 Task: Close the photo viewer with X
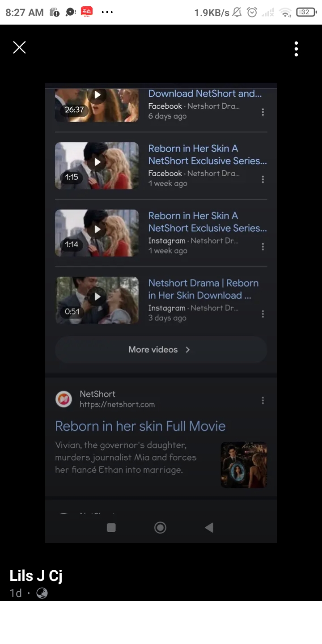(19, 47)
